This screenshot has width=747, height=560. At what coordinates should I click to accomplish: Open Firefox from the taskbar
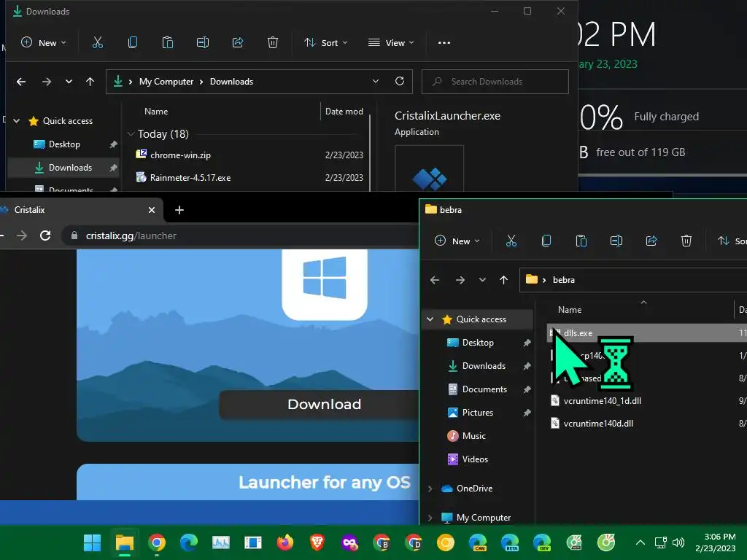(x=285, y=542)
